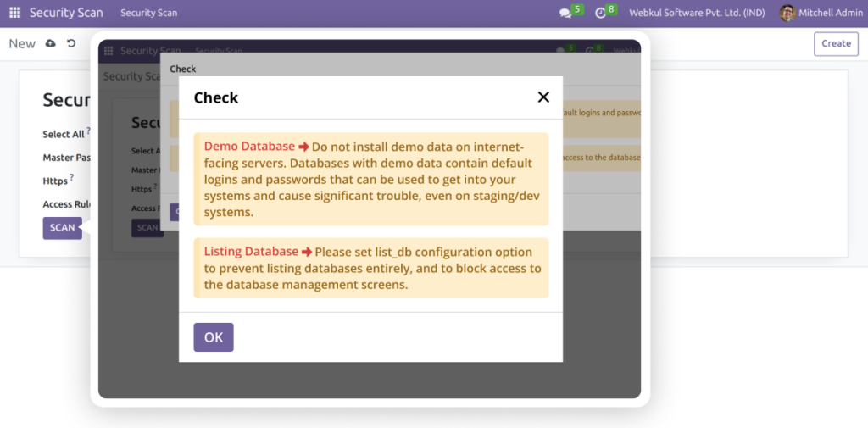Click the Https help question mark
This screenshot has height=428, width=868.
(x=71, y=177)
